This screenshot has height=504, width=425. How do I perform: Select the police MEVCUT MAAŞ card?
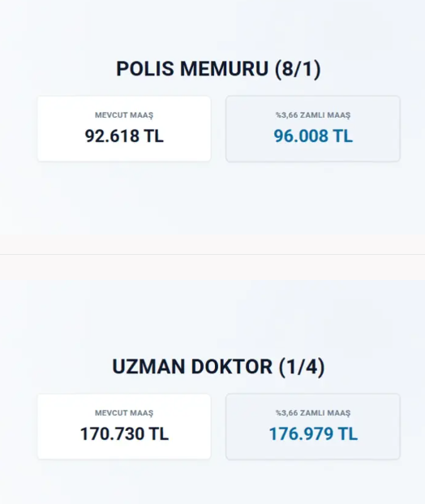pyautogui.click(x=124, y=128)
